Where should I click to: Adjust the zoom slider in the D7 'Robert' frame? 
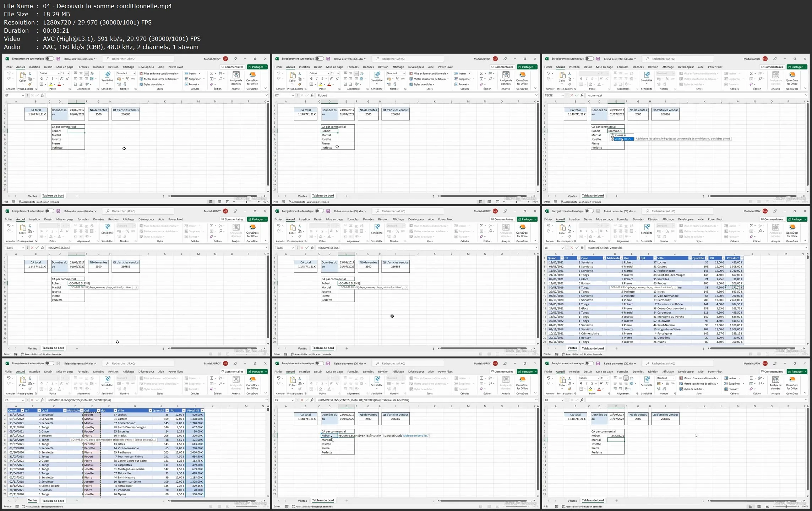[x=517, y=202]
